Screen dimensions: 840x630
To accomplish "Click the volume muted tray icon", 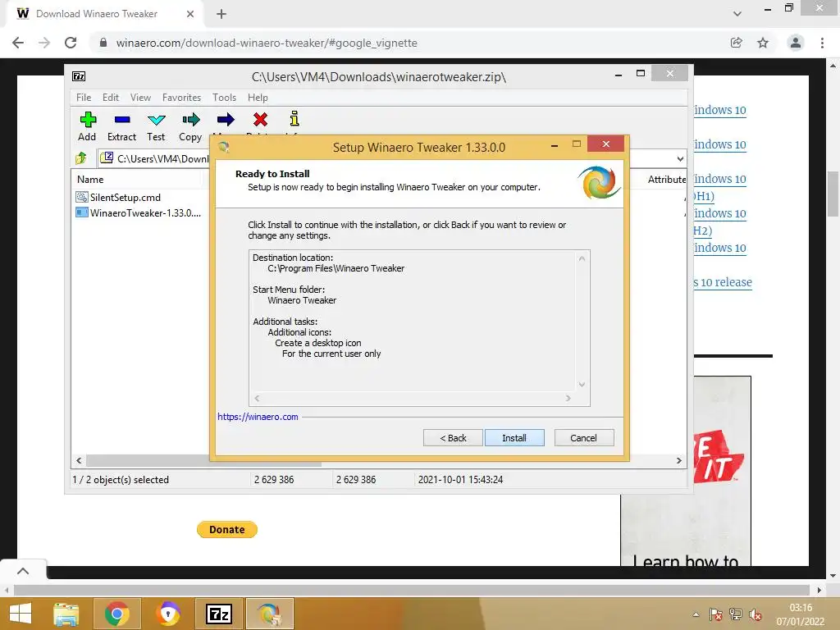I will point(756,614).
